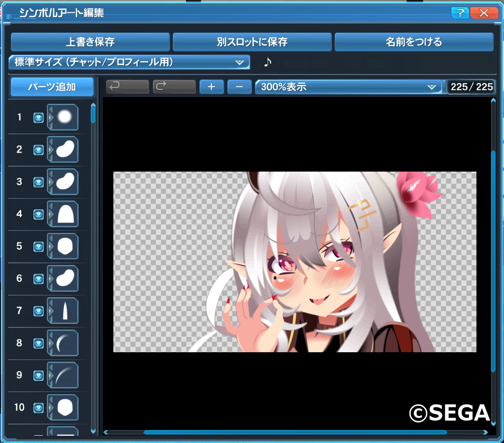Viewport: 504px width, 443px height.
Task: Click layer list scroll-down arrow
Action: coord(93,431)
